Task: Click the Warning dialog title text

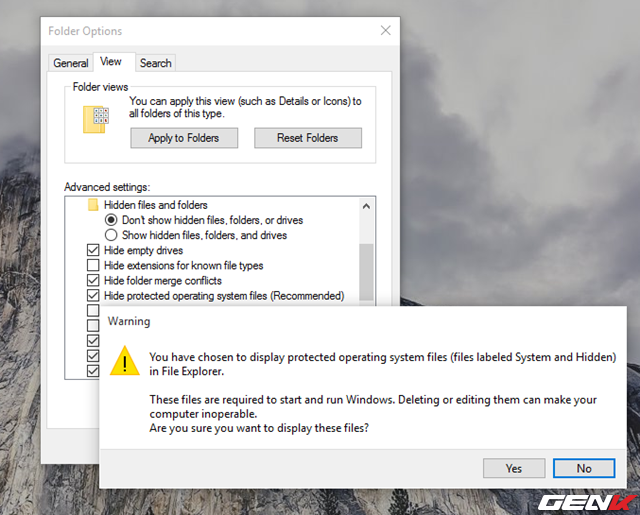Action: pyautogui.click(x=129, y=321)
